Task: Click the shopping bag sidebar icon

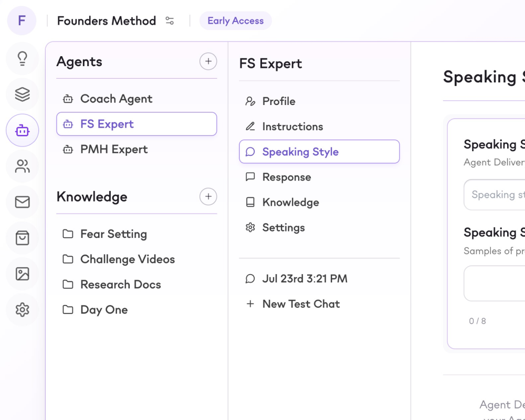Action: 22,238
